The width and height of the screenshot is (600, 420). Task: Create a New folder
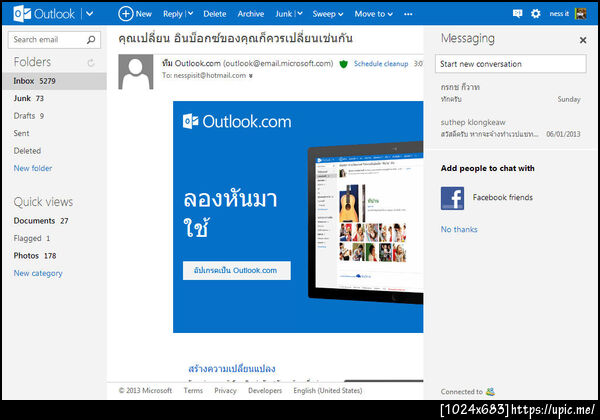pos(33,168)
